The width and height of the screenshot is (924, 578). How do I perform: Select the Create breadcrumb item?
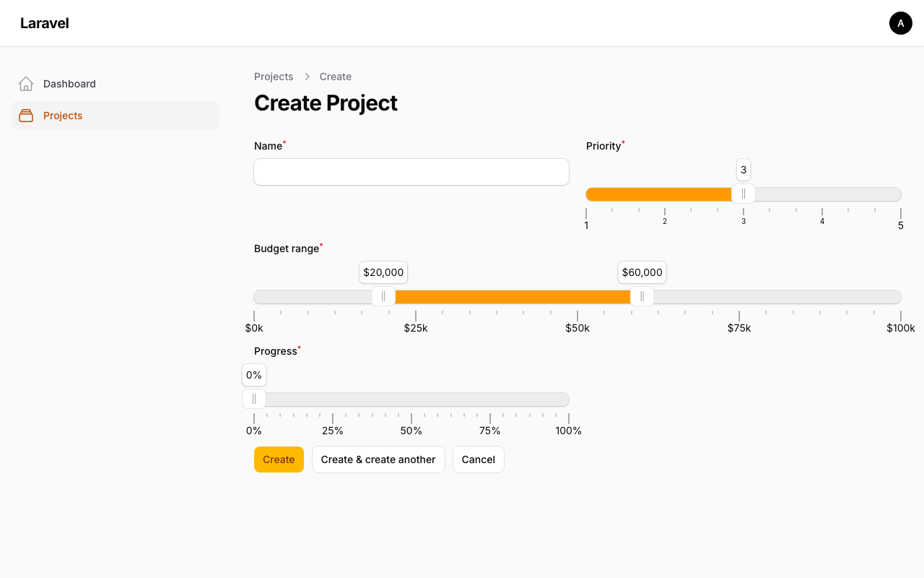[335, 77]
